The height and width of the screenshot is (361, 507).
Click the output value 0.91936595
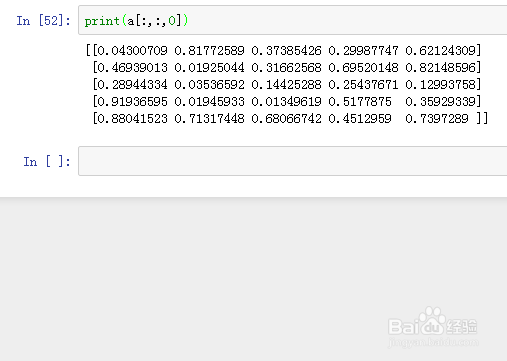coord(132,102)
